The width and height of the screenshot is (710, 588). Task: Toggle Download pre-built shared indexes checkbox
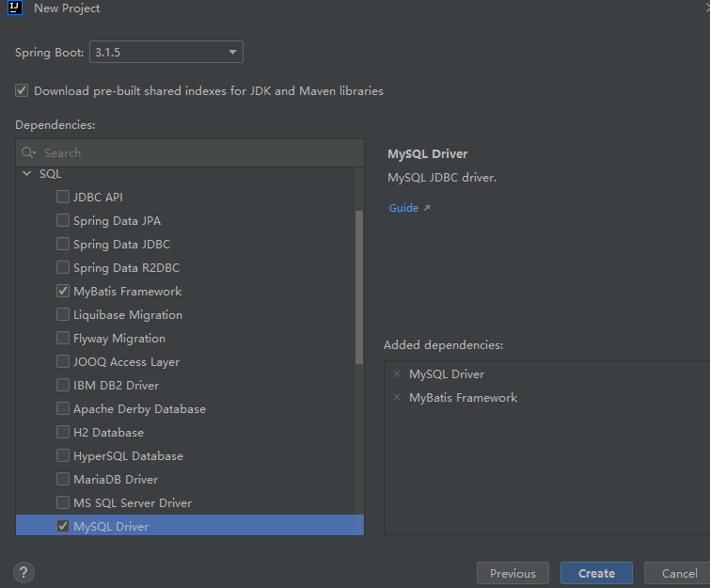click(x=22, y=90)
